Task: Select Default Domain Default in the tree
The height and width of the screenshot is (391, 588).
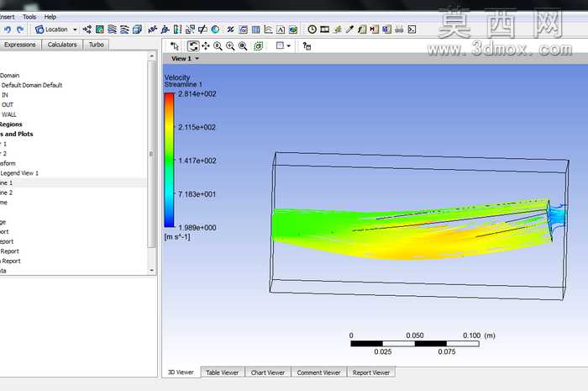Action: [x=32, y=85]
